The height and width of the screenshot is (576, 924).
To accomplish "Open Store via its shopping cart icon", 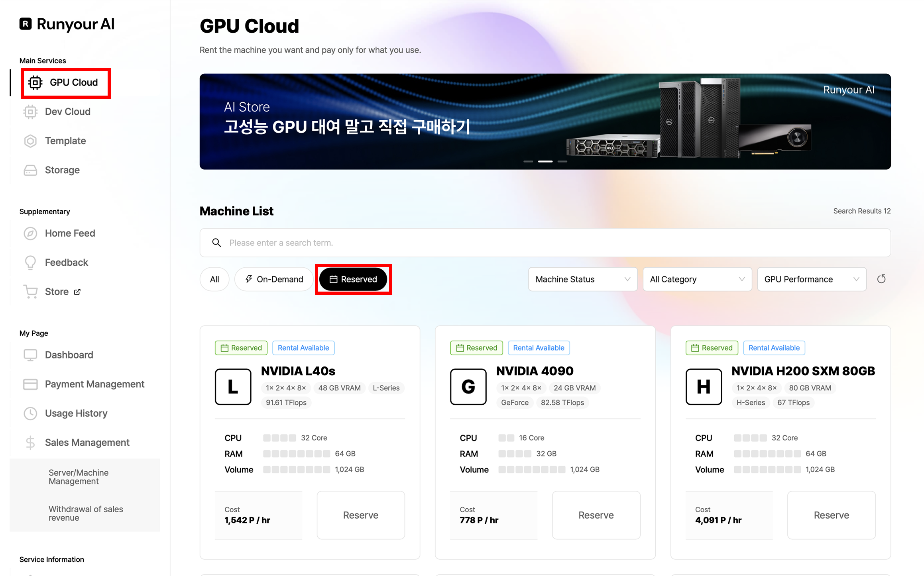I will [31, 292].
